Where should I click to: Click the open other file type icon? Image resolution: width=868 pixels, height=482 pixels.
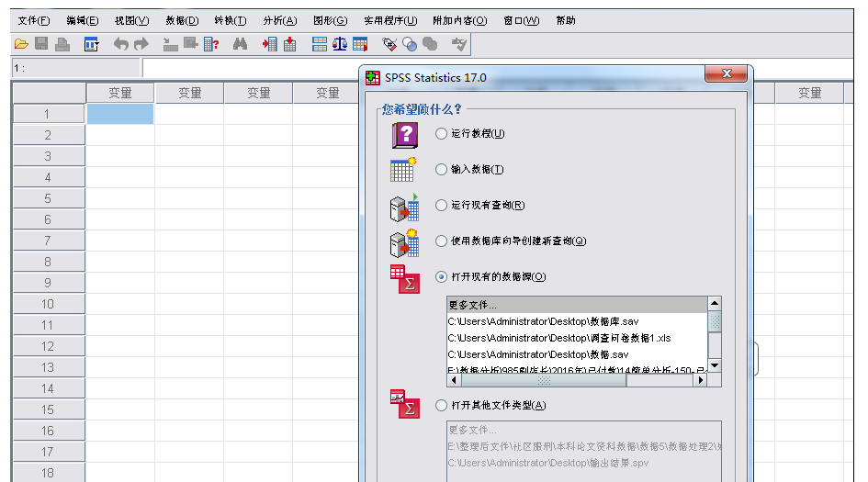pyautogui.click(x=405, y=404)
